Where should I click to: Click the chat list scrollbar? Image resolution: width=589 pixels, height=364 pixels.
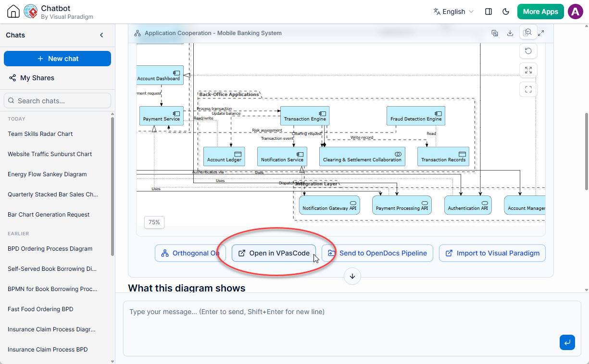pyautogui.click(x=113, y=186)
